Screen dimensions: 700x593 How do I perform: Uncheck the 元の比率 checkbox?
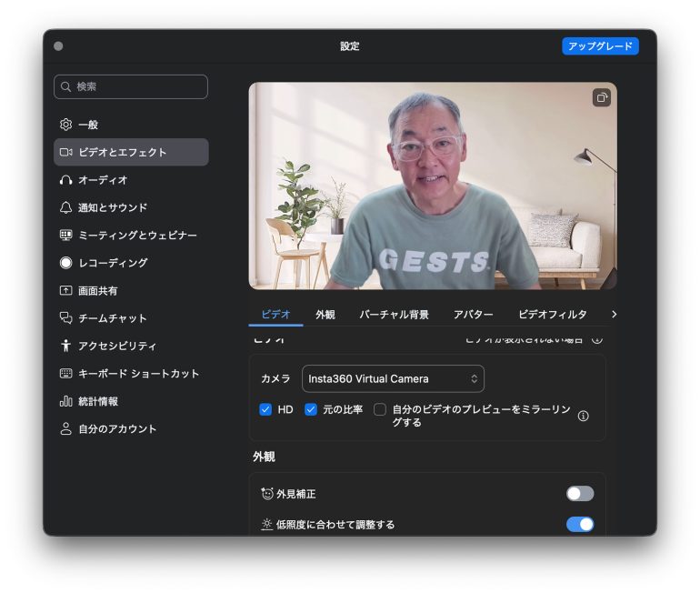pyautogui.click(x=311, y=409)
